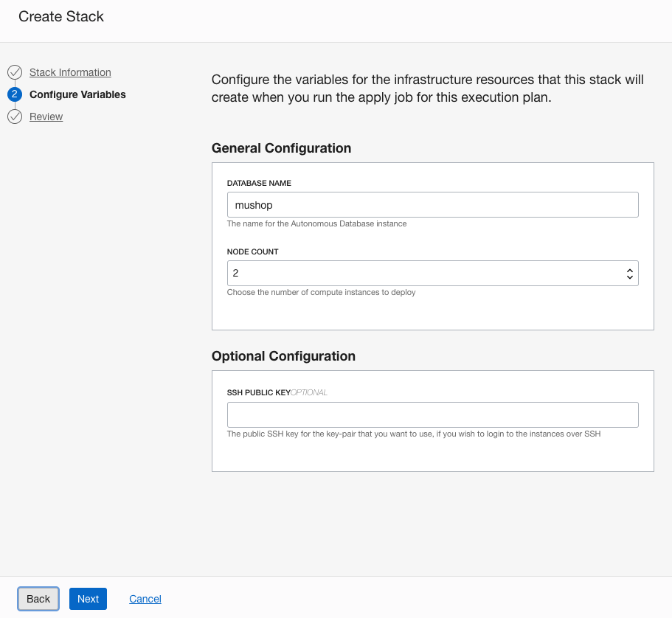
Task: Focus the Database Name text field
Action: [432, 205]
